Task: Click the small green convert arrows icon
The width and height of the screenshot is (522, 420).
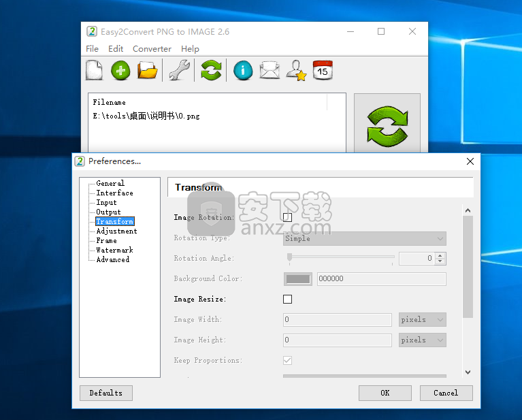Action: 211,70
